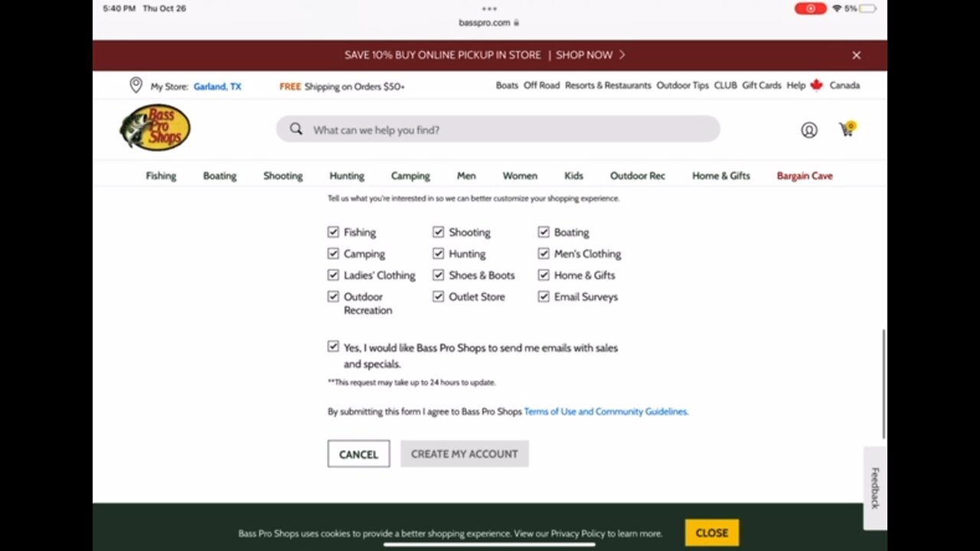Click the search magnifier icon
Image resolution: width=980 pixels, height=551 pixels.
click(x=296, y=129)
